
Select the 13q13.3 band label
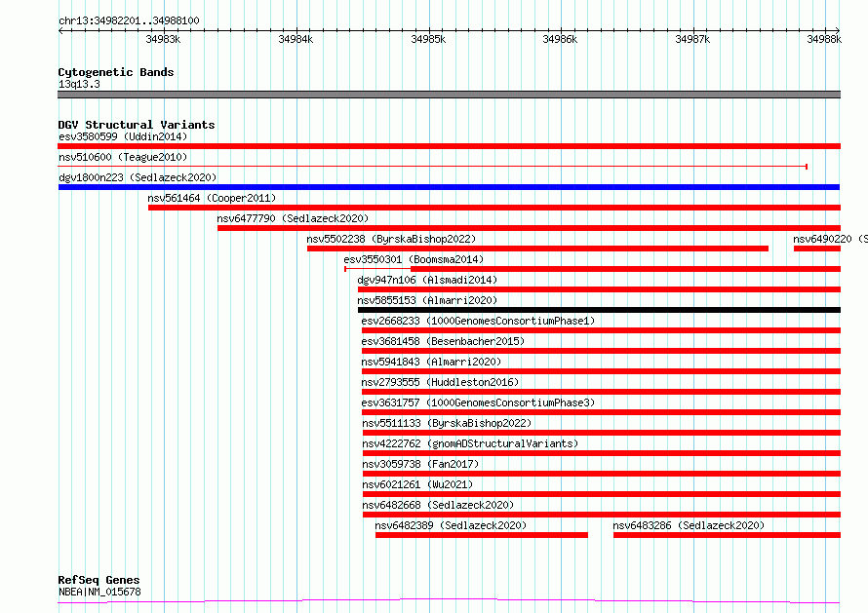click(x=79, y=84)
